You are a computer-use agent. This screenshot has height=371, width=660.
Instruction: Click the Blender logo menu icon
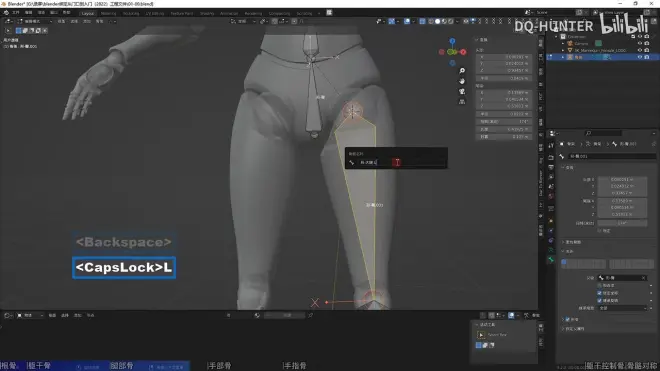coord(6,13)
